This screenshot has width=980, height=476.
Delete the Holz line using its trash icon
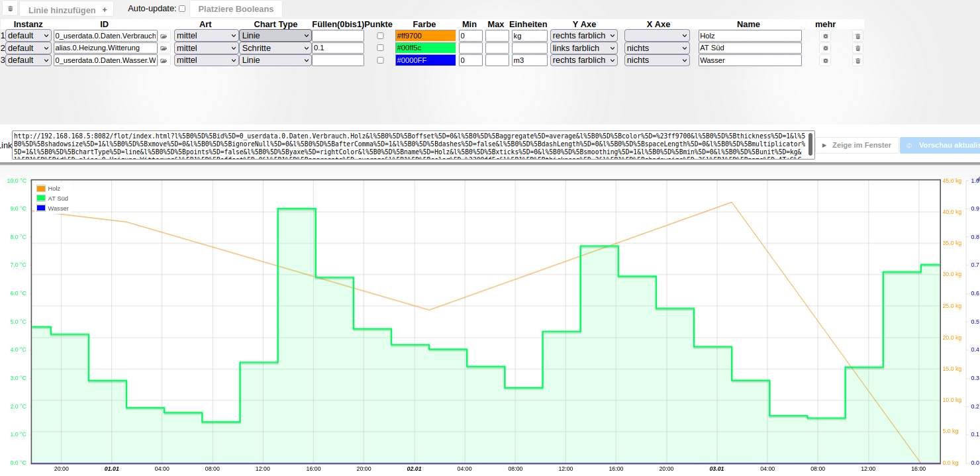(857, 36)
